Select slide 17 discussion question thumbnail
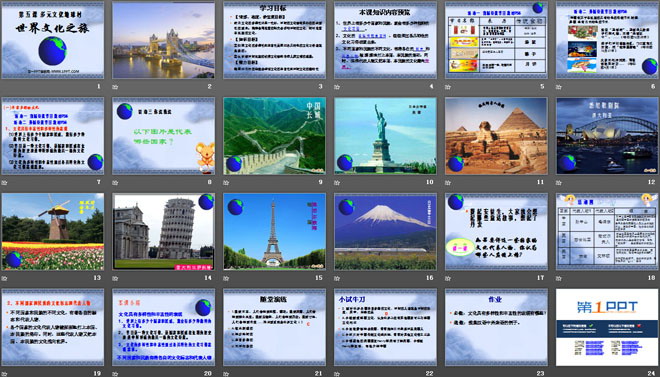Image resolution: width=660 pixels, height=377 pixels. tap(497, 231)
